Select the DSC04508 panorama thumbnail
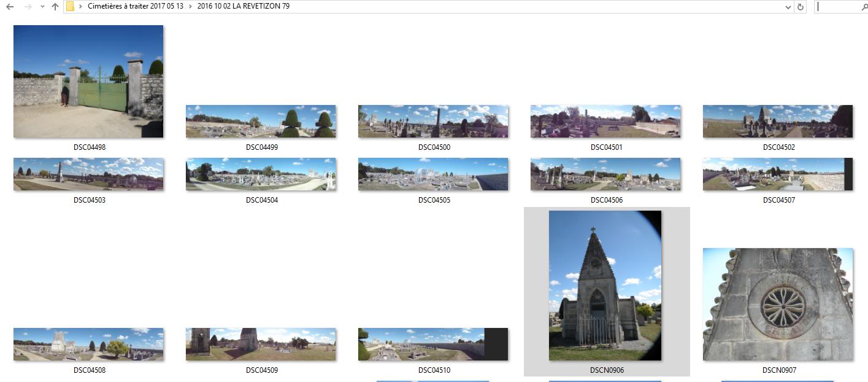This screenshot has width=868, height=382. pos(88,344)
